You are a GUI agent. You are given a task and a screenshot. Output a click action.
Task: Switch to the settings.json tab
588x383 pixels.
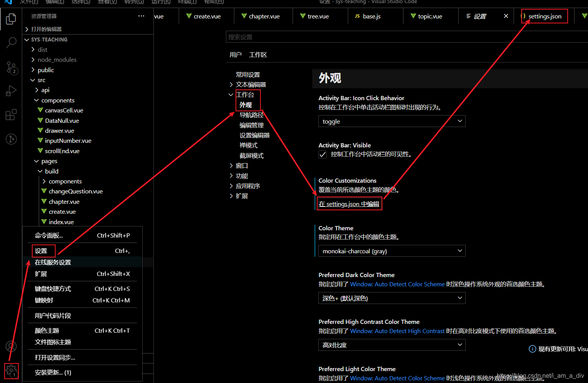point(544,16)
